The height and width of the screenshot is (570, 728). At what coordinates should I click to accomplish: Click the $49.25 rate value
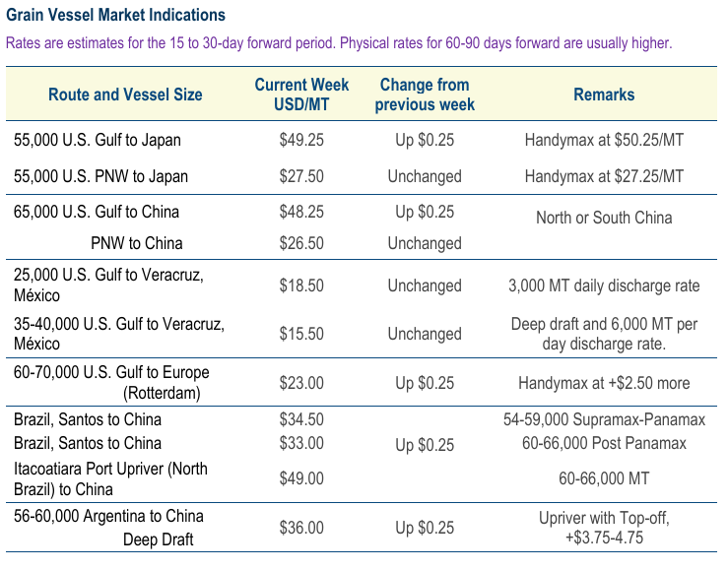point(301,140)
